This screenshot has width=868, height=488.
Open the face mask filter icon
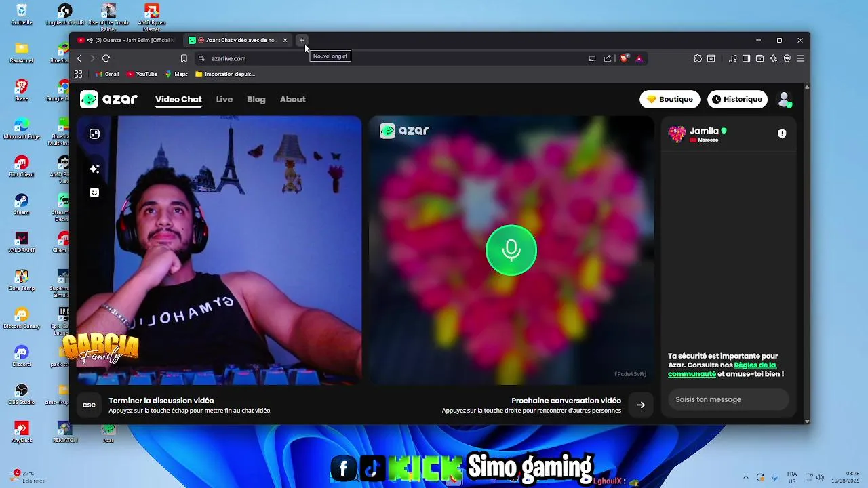pos(94,192)
